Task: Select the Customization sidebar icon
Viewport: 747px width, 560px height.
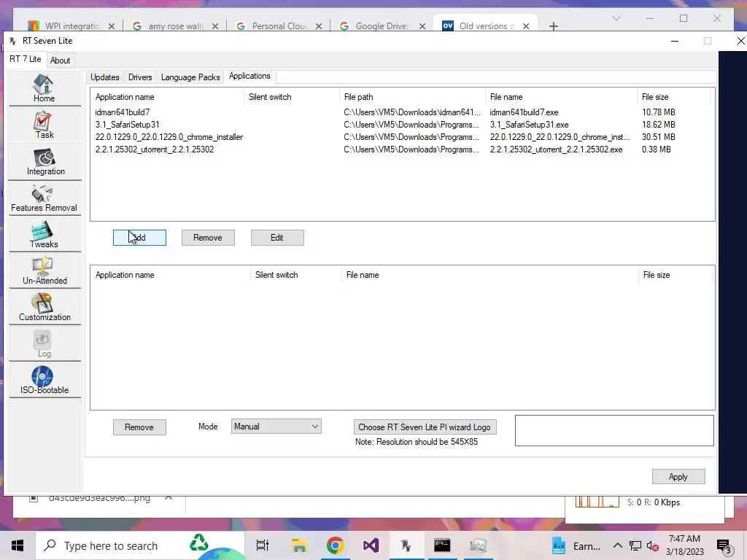Action: click(x=44, y=307)
